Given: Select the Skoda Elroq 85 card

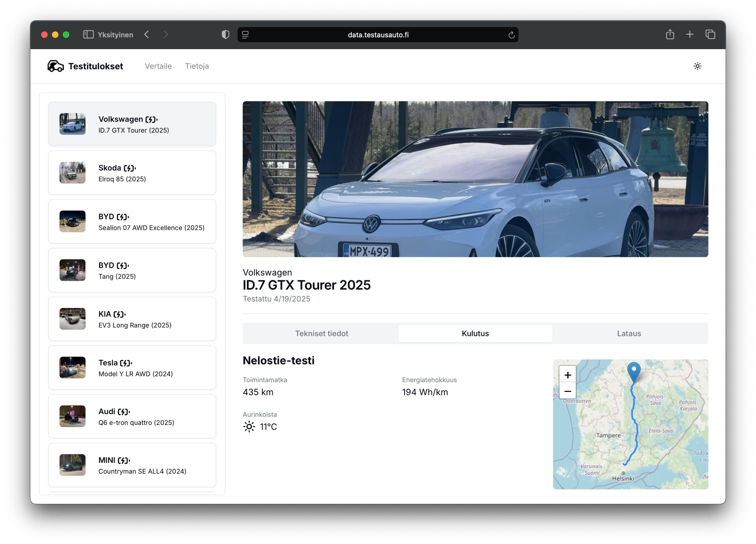Looking at the screenshot, I should [x=132, y=173].
